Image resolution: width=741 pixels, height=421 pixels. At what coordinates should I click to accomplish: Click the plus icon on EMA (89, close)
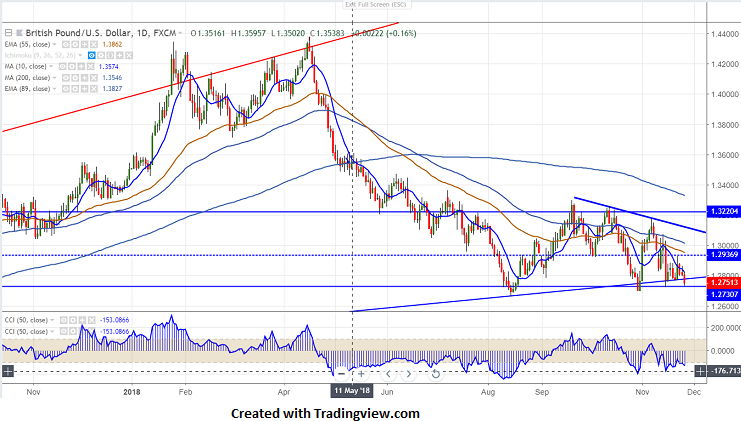click(84, 88)
